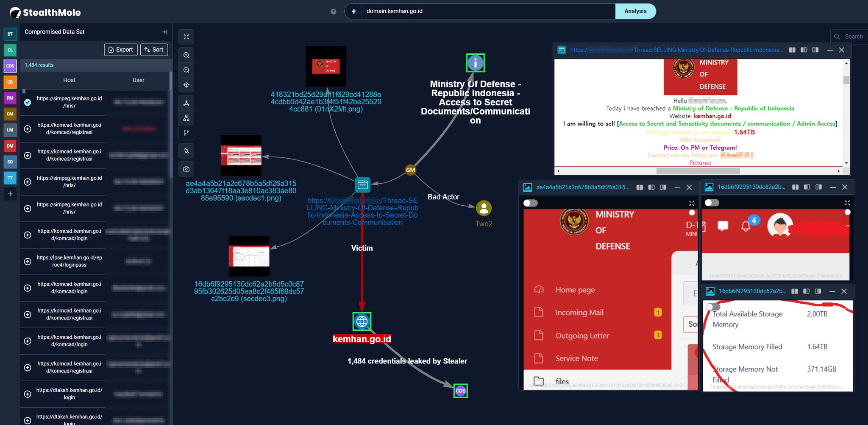Image resolution: width=868 pixels, height=425 pixels.
Task: Click the fit-to-screen graph icon
Action: pos(186,37)
